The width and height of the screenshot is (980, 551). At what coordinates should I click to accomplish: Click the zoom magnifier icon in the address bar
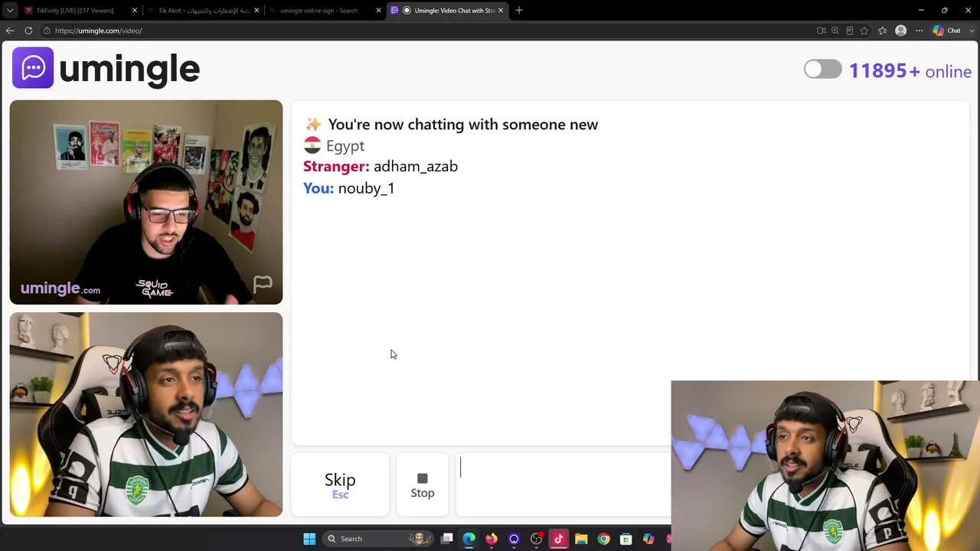click(x=835, y=31)
